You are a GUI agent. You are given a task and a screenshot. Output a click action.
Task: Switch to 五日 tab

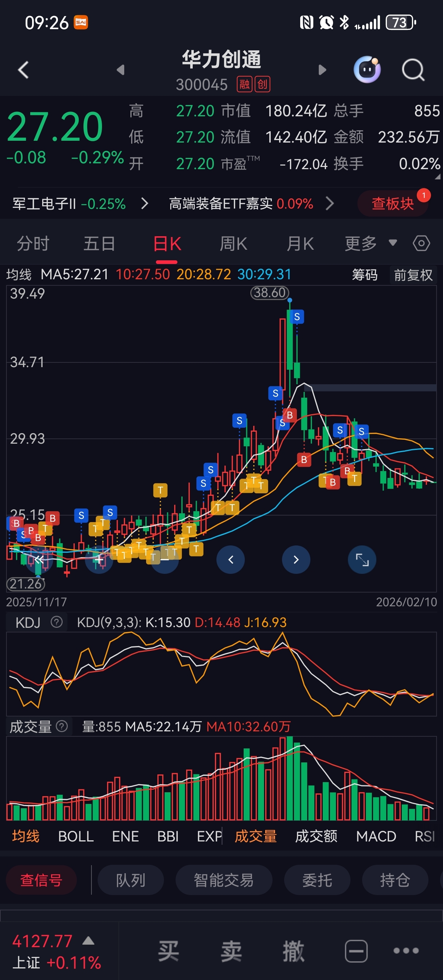pos(99,244)
